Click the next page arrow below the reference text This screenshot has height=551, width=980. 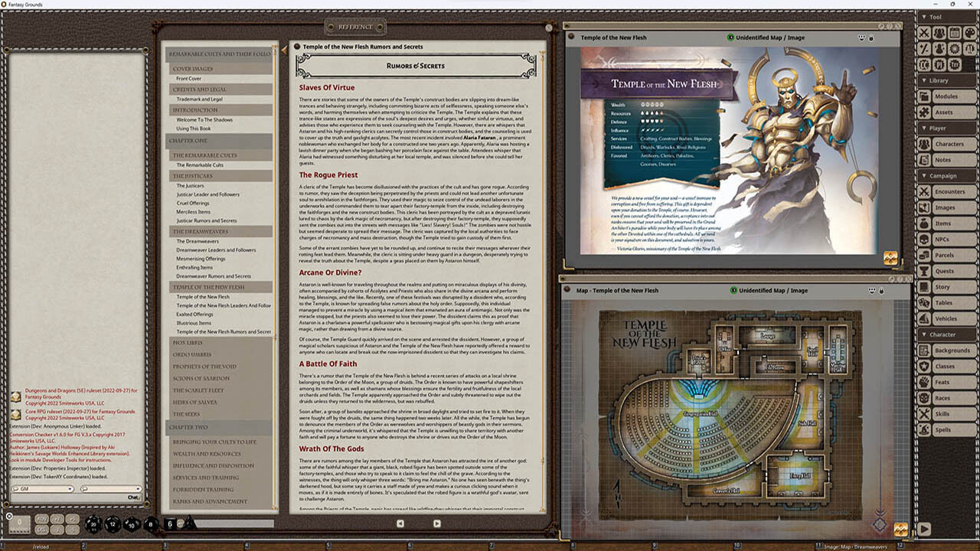coord(436,523)
